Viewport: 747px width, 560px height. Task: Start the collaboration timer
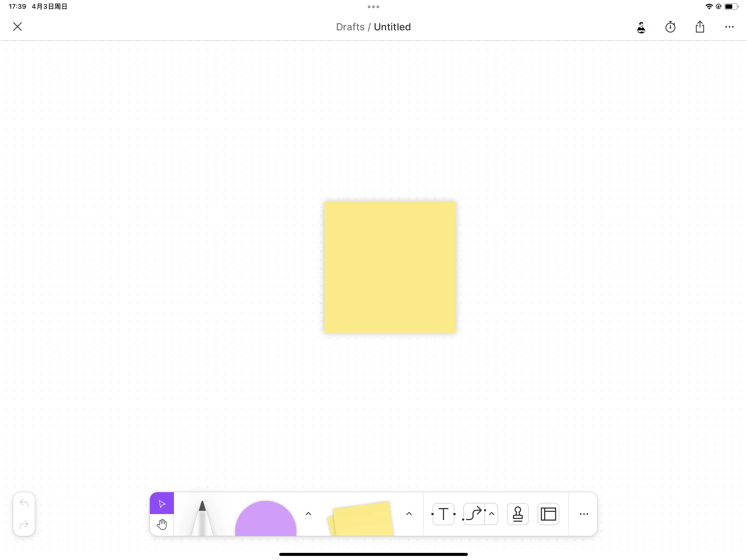point(671,27)
